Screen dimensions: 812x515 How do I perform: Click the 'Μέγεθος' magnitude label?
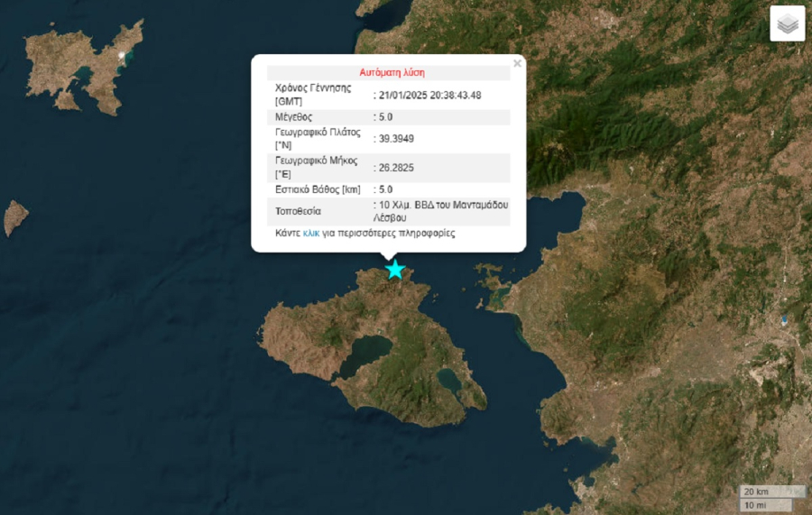tap(293, 116)
